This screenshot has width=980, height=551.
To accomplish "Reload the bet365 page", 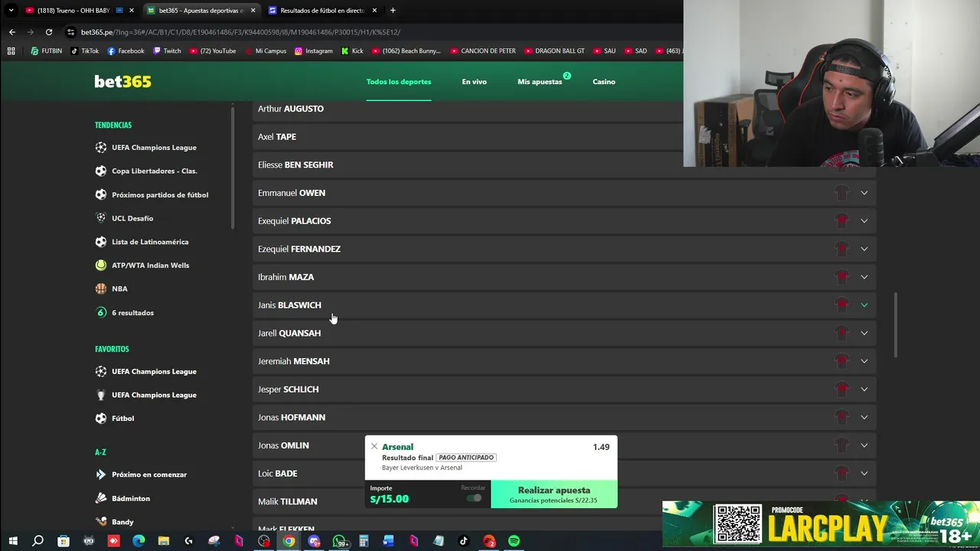I will 49,32.
